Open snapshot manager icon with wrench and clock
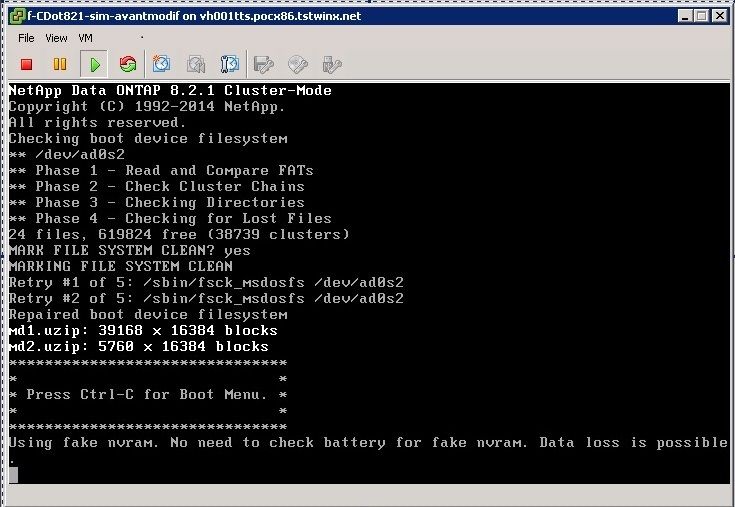Screen dimensions: 735x507 point(230,64)
